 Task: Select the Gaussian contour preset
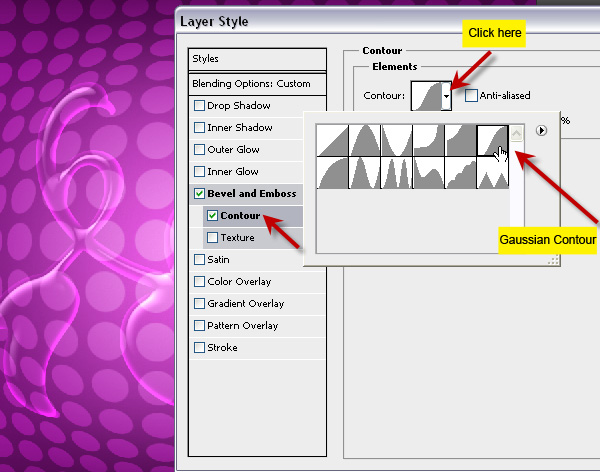pyautogui.click(x=492, y=140)
